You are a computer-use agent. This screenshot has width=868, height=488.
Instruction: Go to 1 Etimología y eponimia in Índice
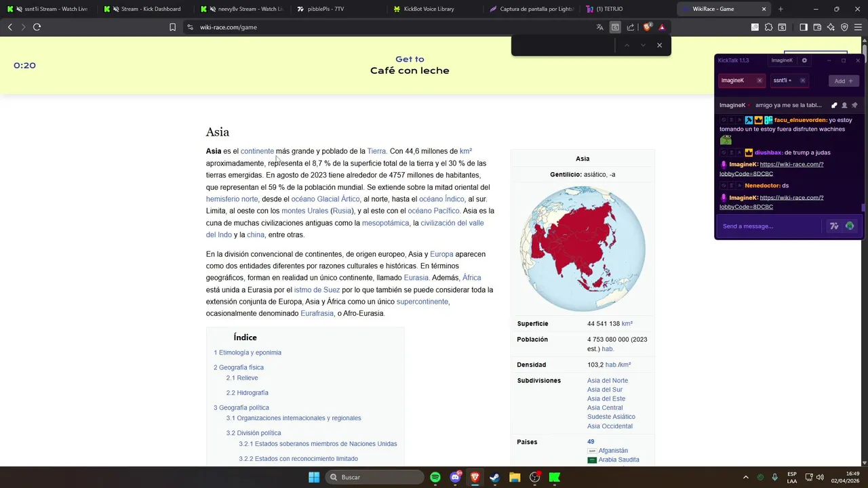tap(248, 352)
